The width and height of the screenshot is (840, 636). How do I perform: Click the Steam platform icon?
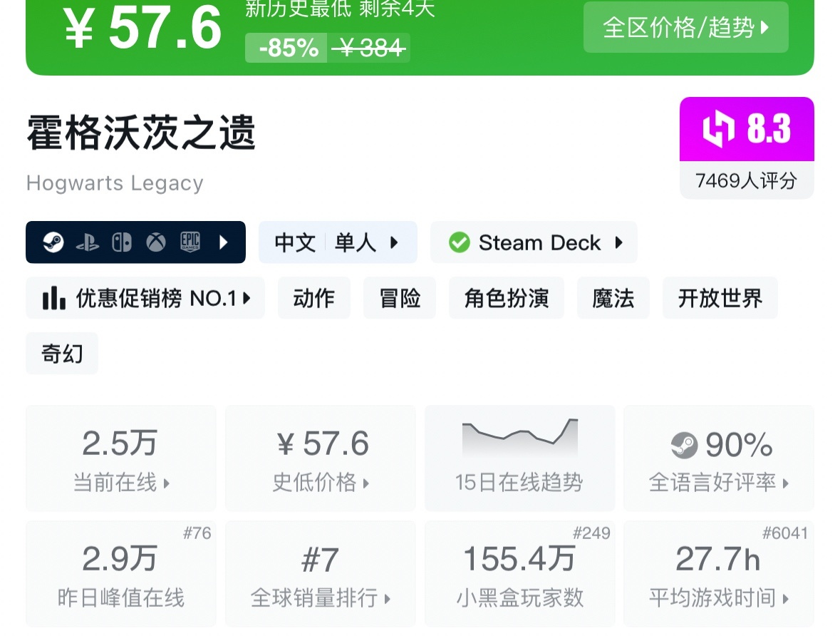[x=53, y=242]
